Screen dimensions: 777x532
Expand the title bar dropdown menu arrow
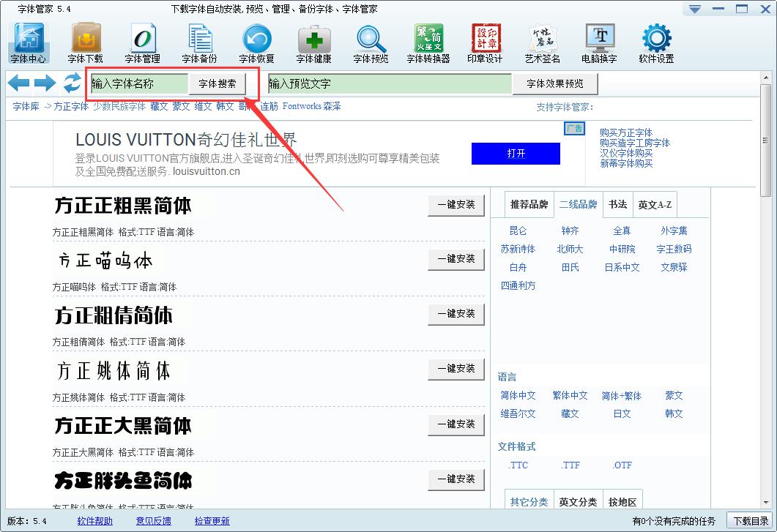(695, 9)
